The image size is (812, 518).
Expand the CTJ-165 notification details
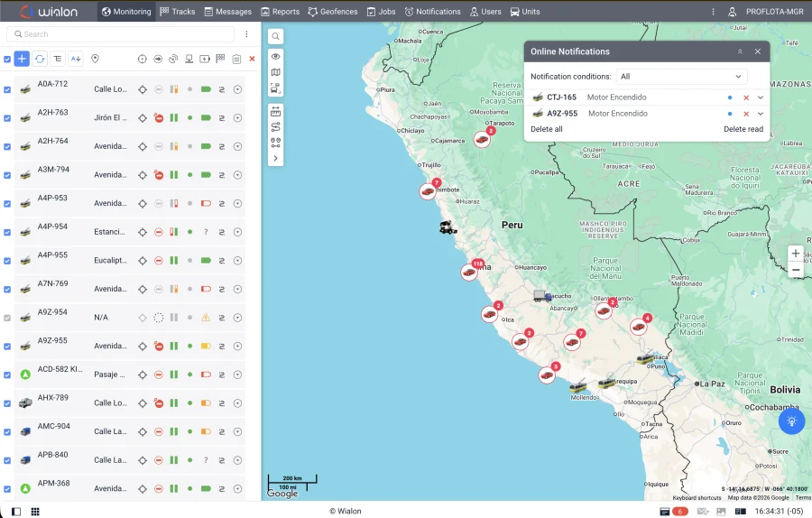click(x=761, y=97)
